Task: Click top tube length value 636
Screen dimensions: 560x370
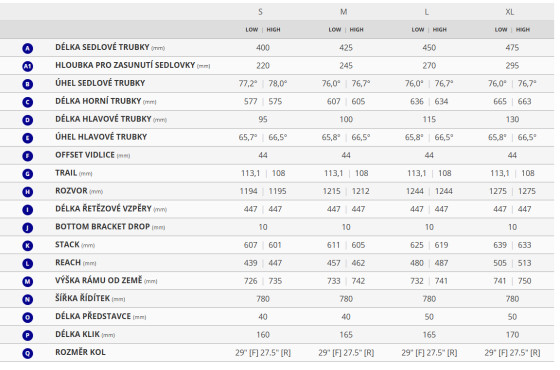Action: (417, 101)
